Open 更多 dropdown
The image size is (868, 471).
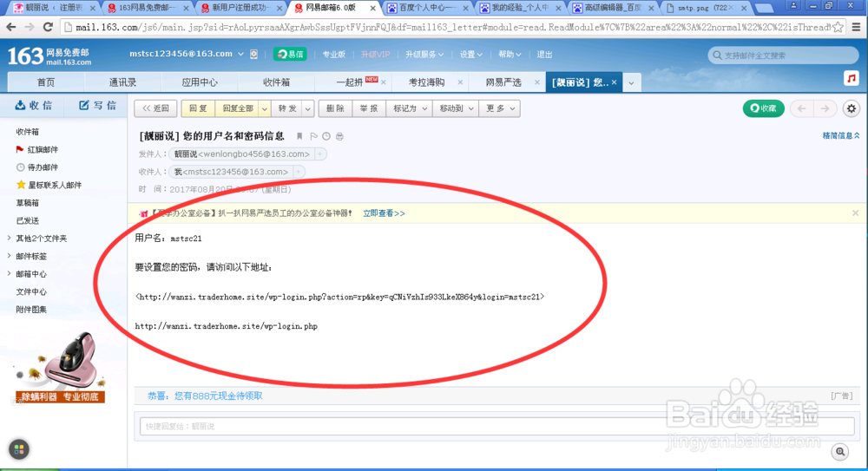(500, 108)
